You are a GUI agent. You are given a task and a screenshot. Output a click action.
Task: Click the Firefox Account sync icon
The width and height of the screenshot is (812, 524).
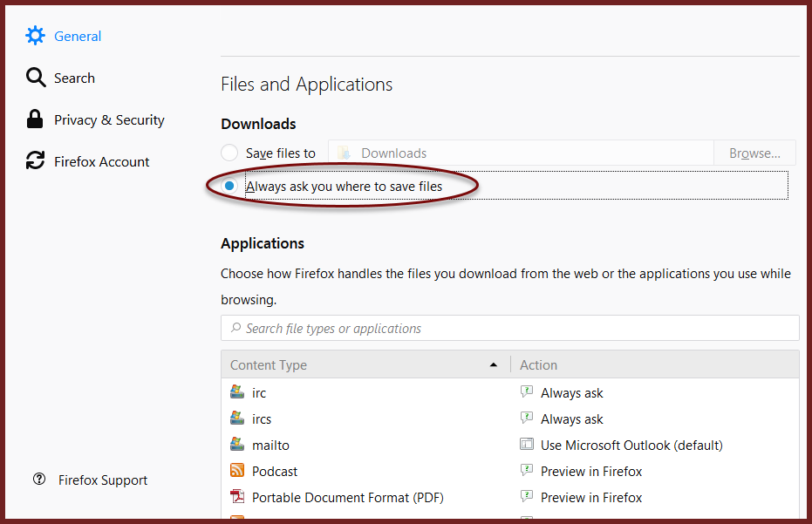(35, 160)
